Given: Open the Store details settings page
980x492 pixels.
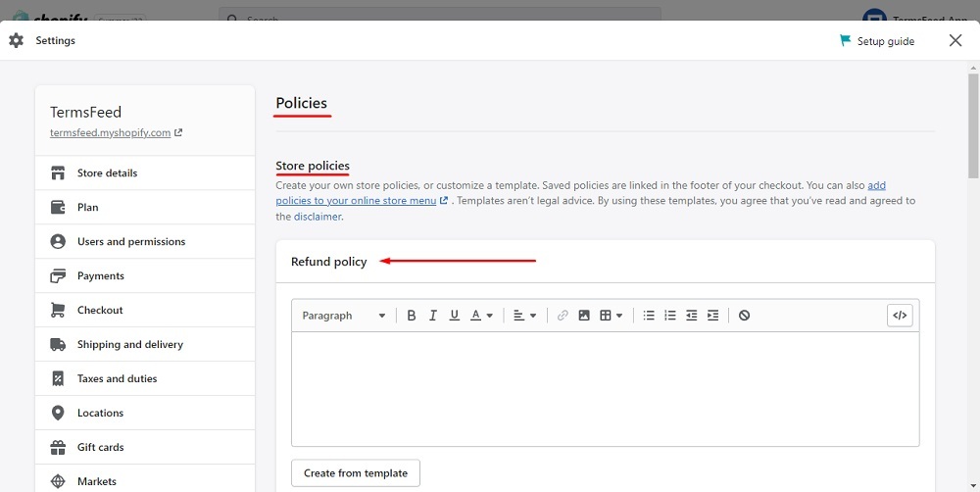Looking at the screenshot, I should [x=145, y=173].
